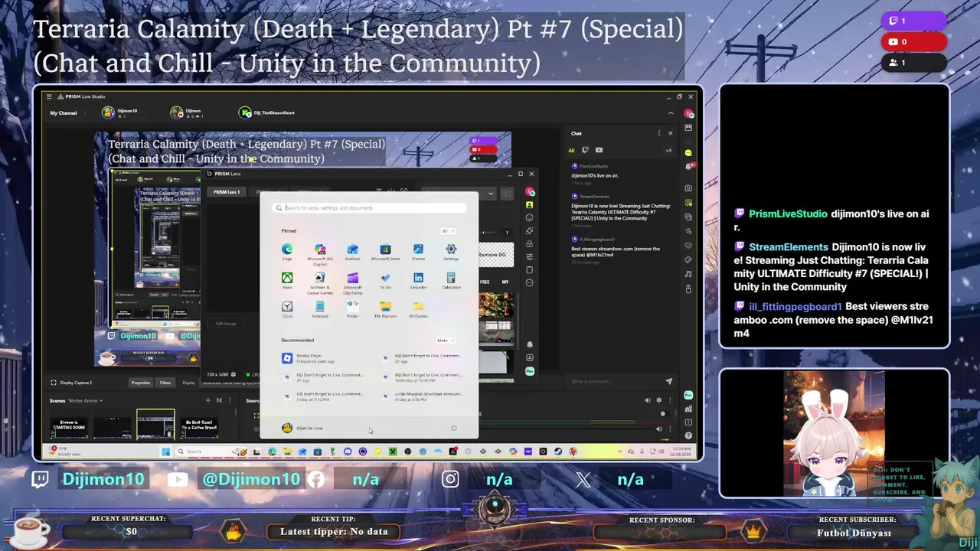Open Xbox pinned app
Viewport: 980px width, 551px height.
click(x=287, y=280)
